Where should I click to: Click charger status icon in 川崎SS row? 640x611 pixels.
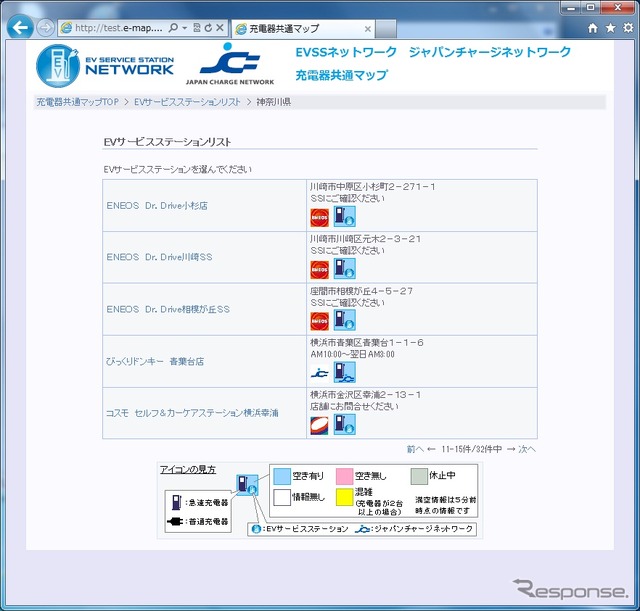[x=344, y=269]
